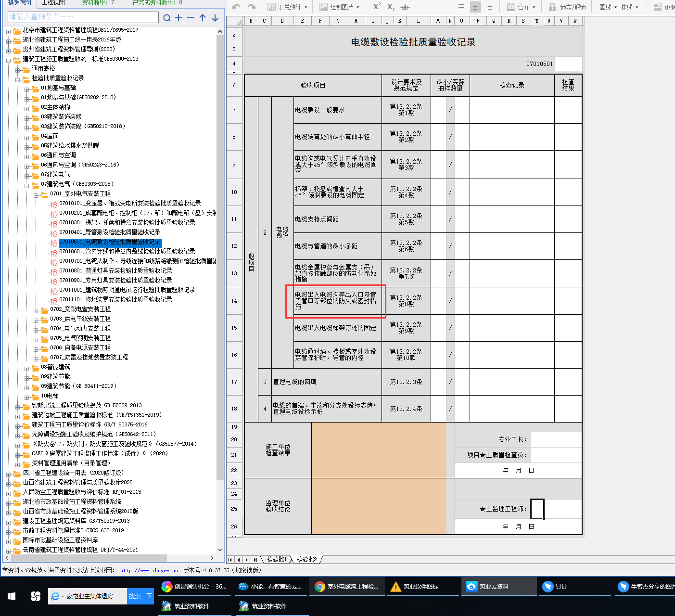Click the cell 直埋电缆的回填
Image resolution: width=675 pixels, height=616 pixels.
(327, 382)
